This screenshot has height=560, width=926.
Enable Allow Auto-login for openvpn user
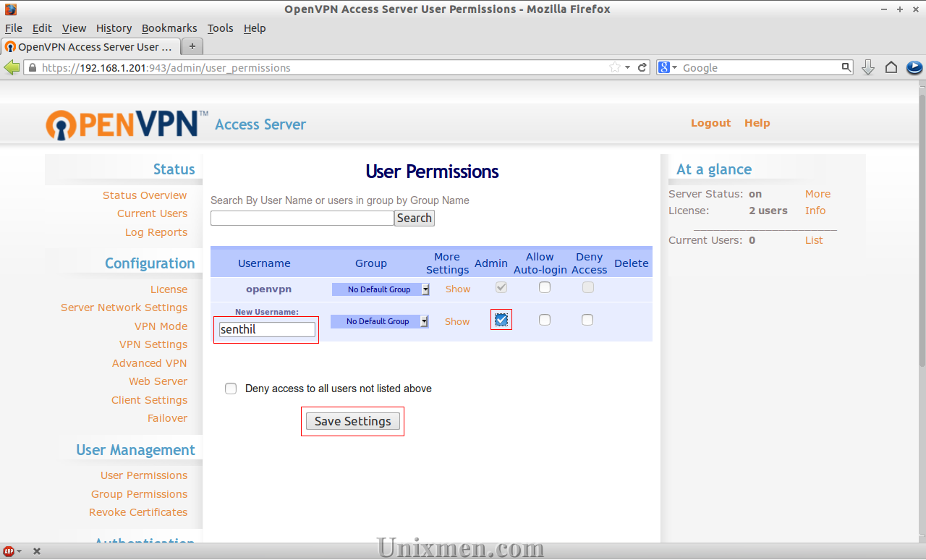[x=545, y=287]
